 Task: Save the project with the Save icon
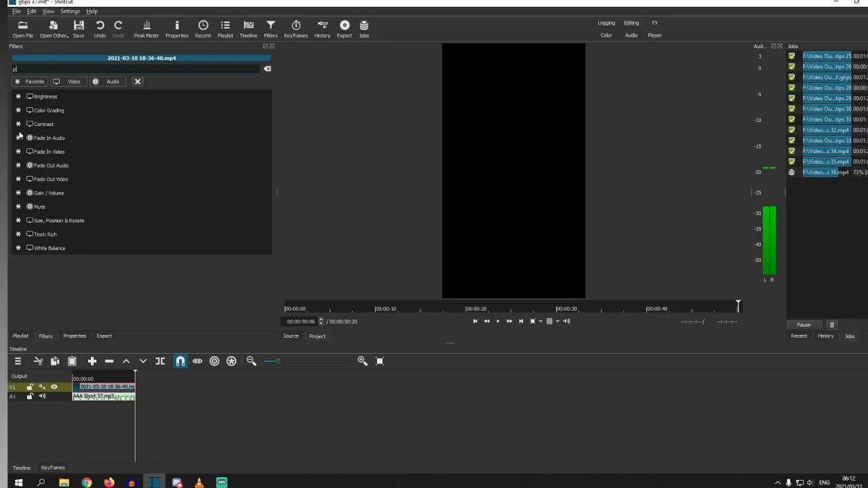79,28
